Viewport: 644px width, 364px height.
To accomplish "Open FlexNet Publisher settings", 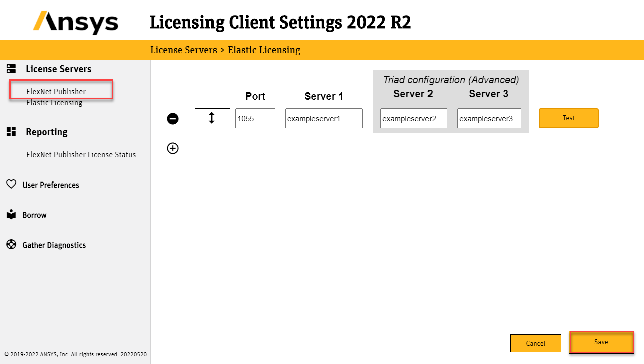I will [x=56, y=92].
